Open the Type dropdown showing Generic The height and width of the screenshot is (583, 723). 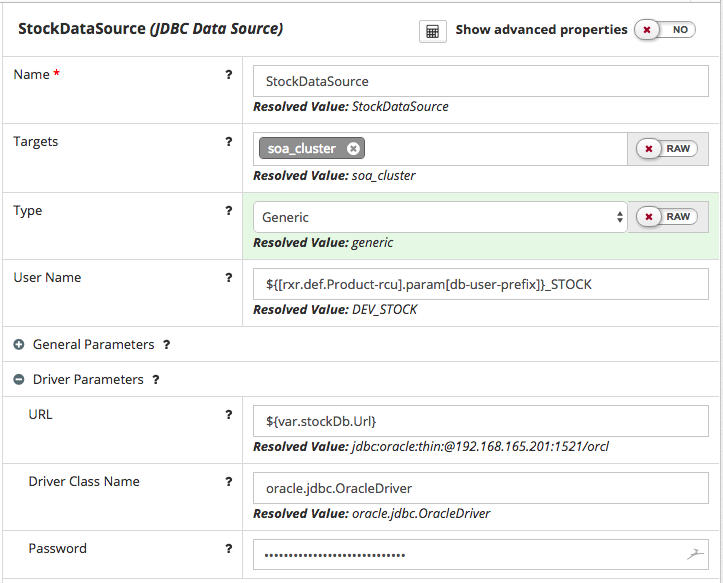click(x=440, y=217)
